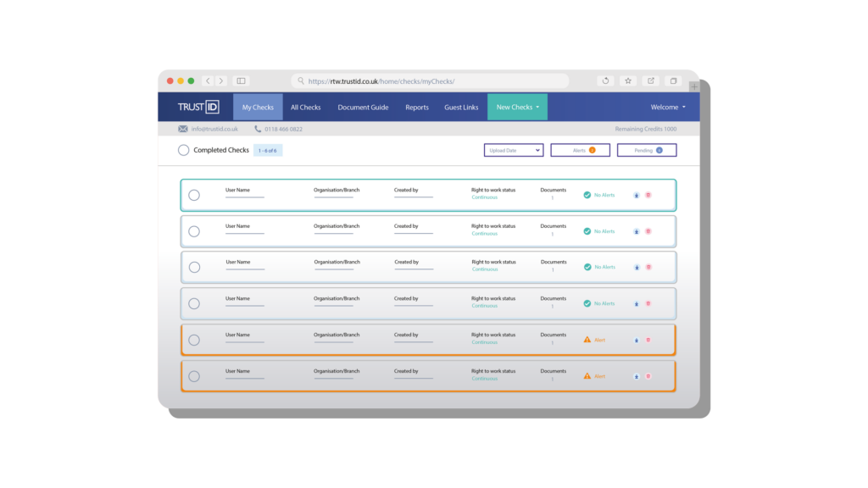Select the Completed Checks radio button
Viewport: 868px width, 488px height.
(x=183, y=150)
